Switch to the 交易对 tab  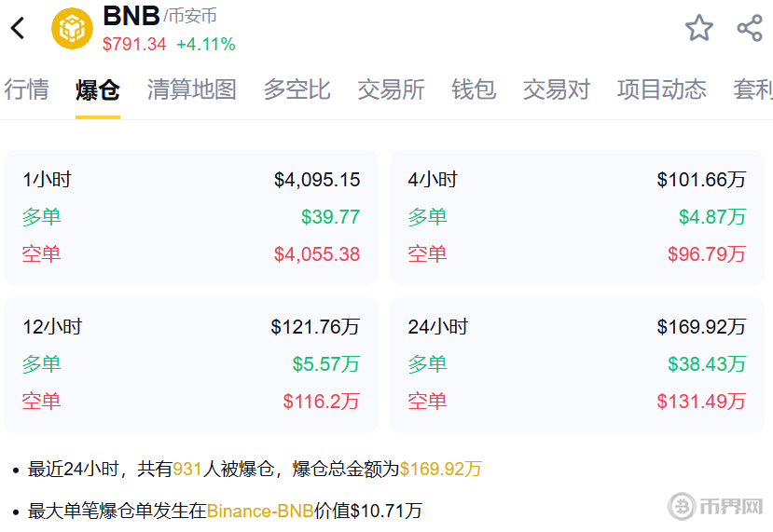click(556, 89)
